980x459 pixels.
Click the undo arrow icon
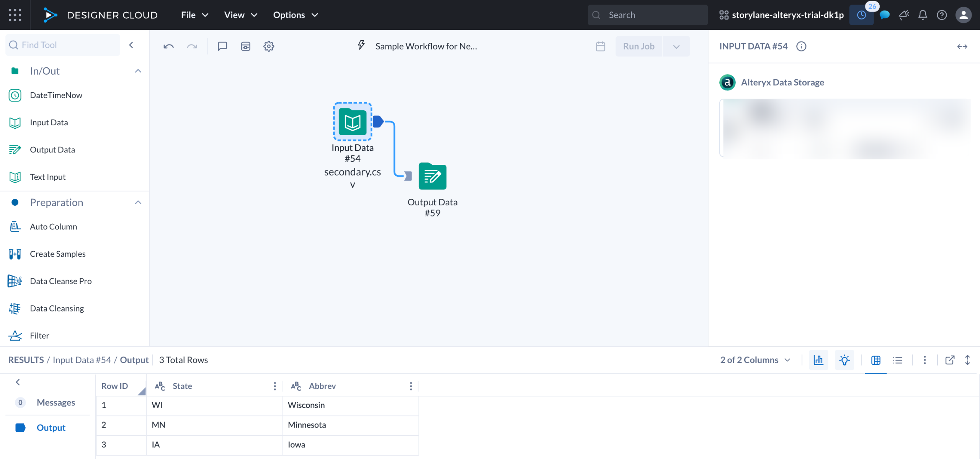click(x=168, y=46)
